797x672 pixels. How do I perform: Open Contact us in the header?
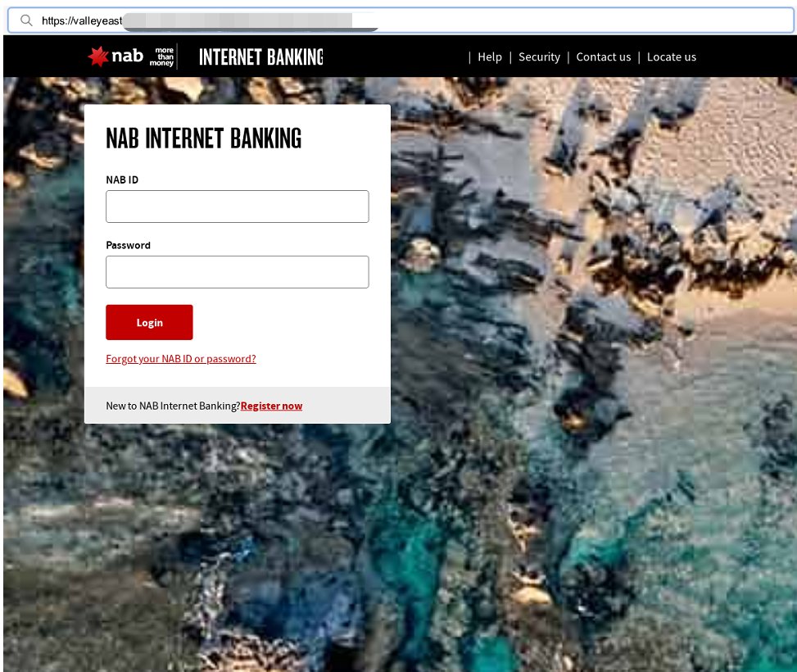(604, 57)
